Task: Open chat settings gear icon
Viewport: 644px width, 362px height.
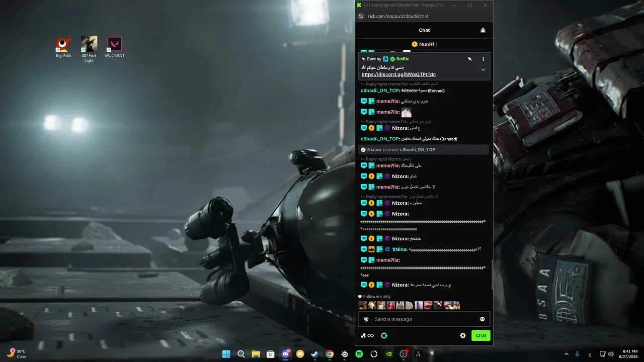Action: (463, 335)
